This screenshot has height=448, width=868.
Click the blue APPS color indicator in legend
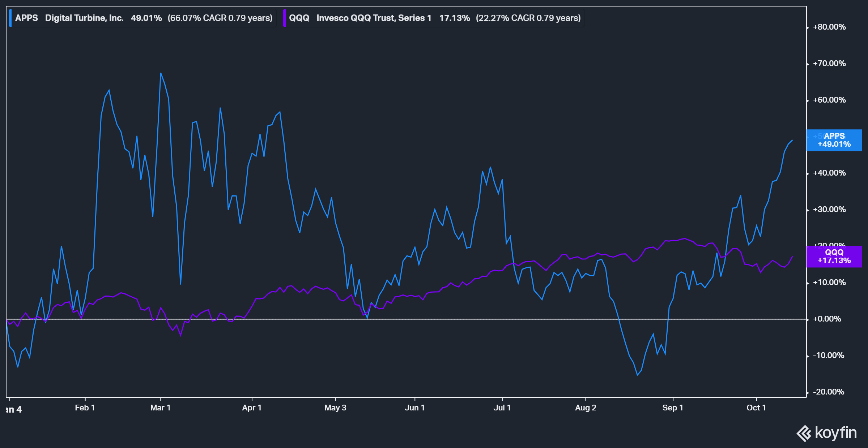tap(11, 17)
